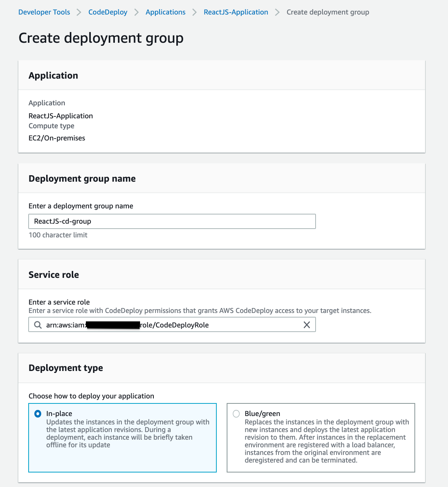Screen dimensions: 448x487
Task: Click the service role ARN search field
Action: point(172,325)
